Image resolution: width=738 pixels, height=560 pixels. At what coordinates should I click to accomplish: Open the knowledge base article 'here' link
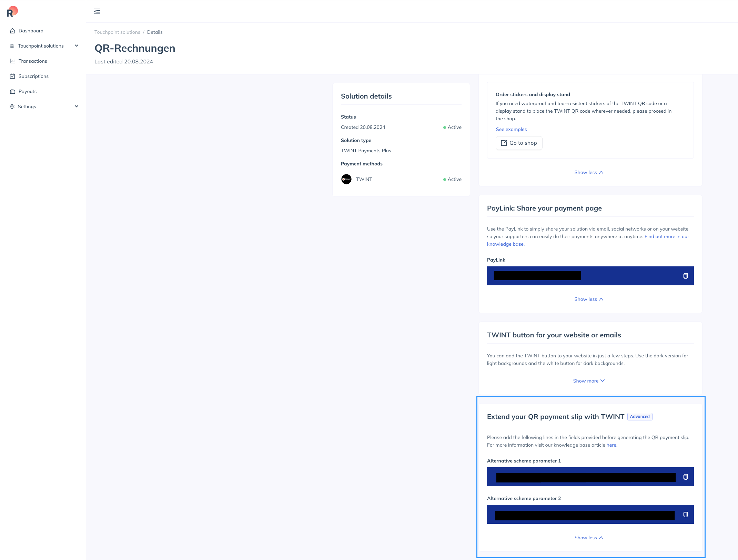pyautogui.click(x=611, y=445)
